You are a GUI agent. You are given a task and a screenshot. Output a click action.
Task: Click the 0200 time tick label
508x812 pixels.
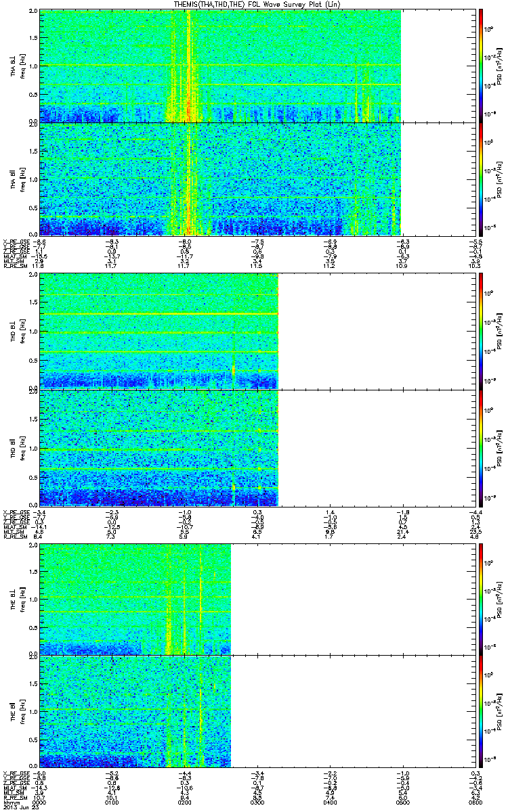pos(184,801)
